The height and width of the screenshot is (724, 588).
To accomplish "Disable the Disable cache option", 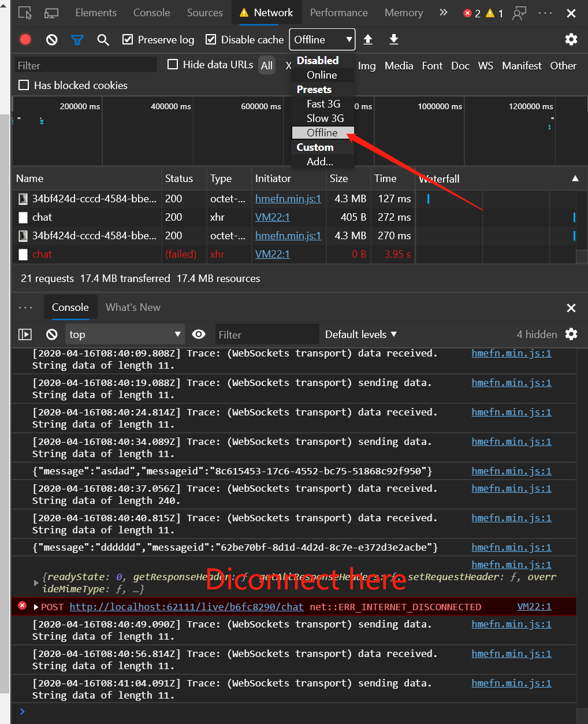I will coord(211,39).
